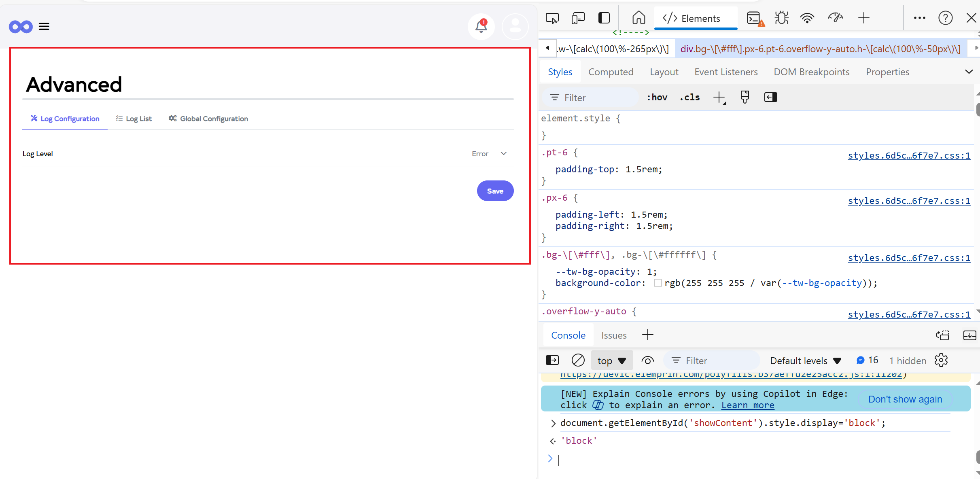Image resolution: width=980 pixels, height=479 pixels.
Task: Click the Save button
Action: tap(495, 191)
